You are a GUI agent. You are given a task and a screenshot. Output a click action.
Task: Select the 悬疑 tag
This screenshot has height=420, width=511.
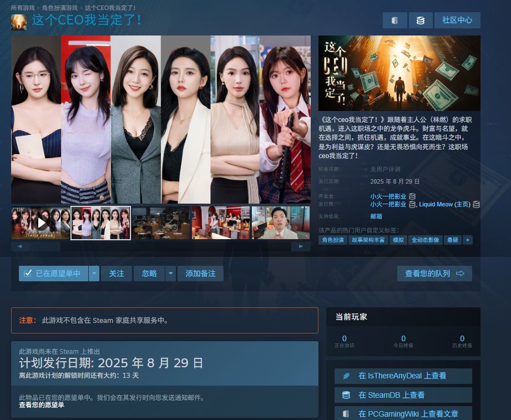click(453, 240)
